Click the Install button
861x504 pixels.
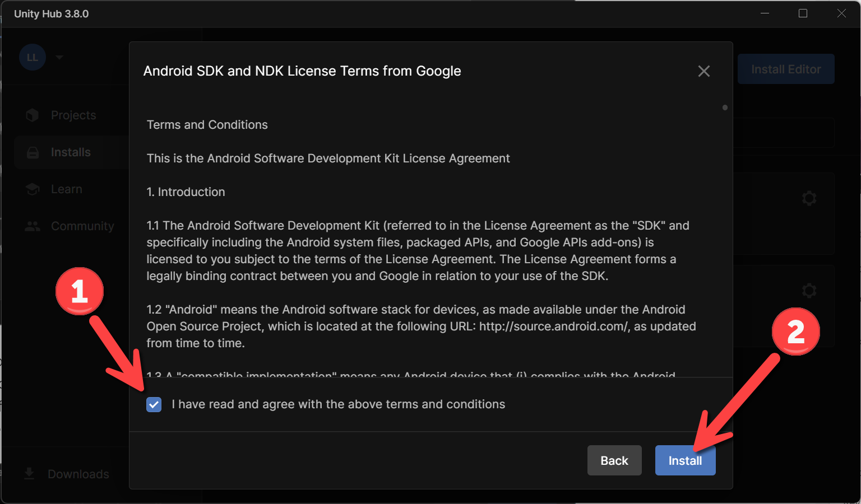click(685, 460)
